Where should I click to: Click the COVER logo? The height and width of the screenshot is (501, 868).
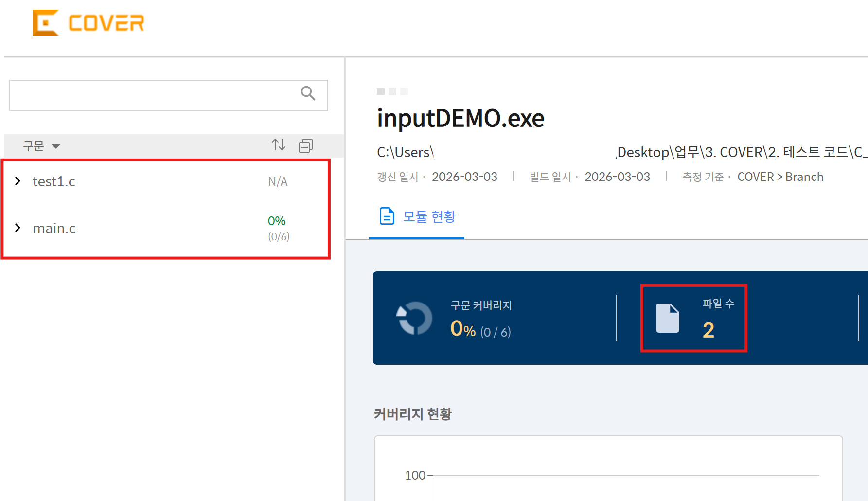point(89,23)
